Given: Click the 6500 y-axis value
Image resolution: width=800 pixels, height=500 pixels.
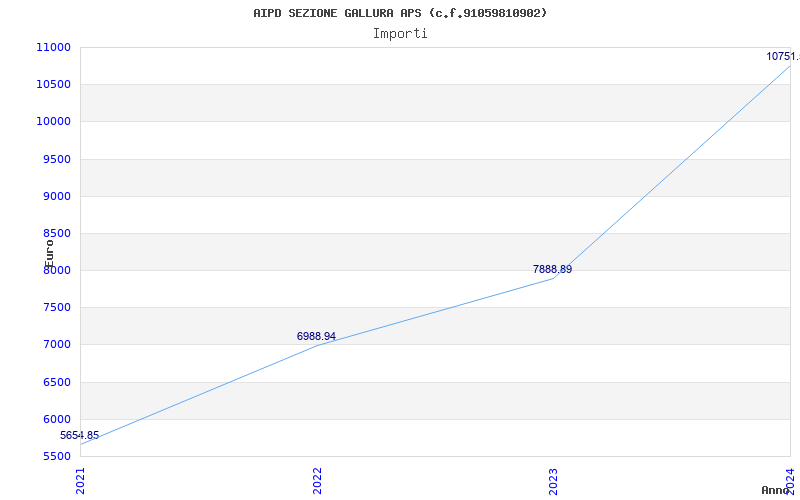Looking at the screenshot, I should pos(56,383).
